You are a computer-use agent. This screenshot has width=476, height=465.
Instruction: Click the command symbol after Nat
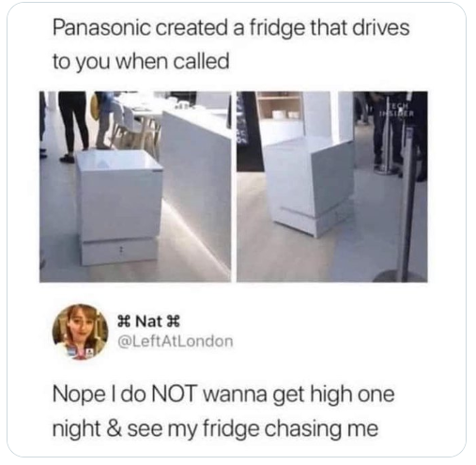pyautogui.click(x=174, y=321)
